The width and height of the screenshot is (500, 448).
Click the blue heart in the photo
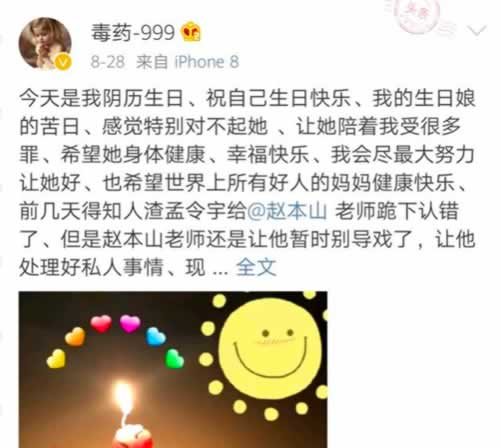point(156,336)
